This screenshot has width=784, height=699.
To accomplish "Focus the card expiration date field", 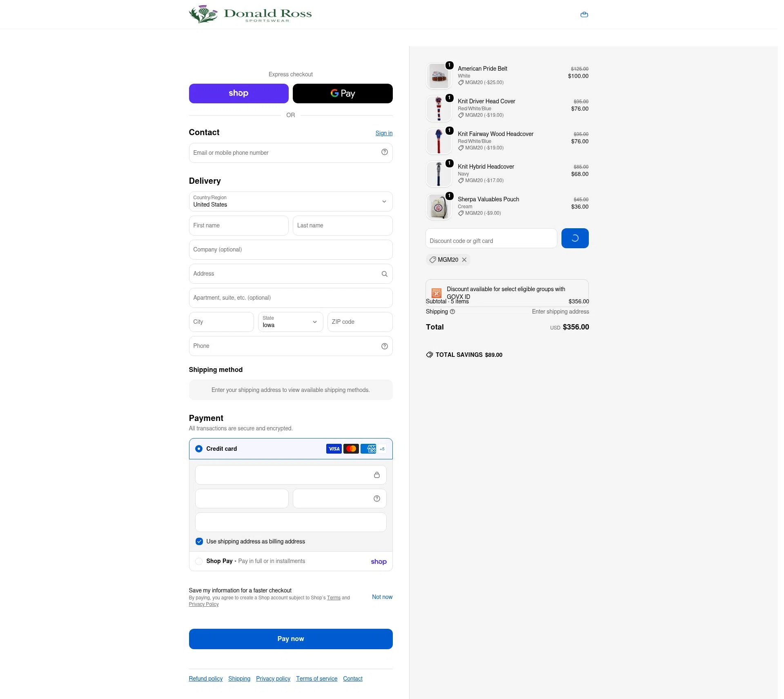I will [x=242, y=499].
